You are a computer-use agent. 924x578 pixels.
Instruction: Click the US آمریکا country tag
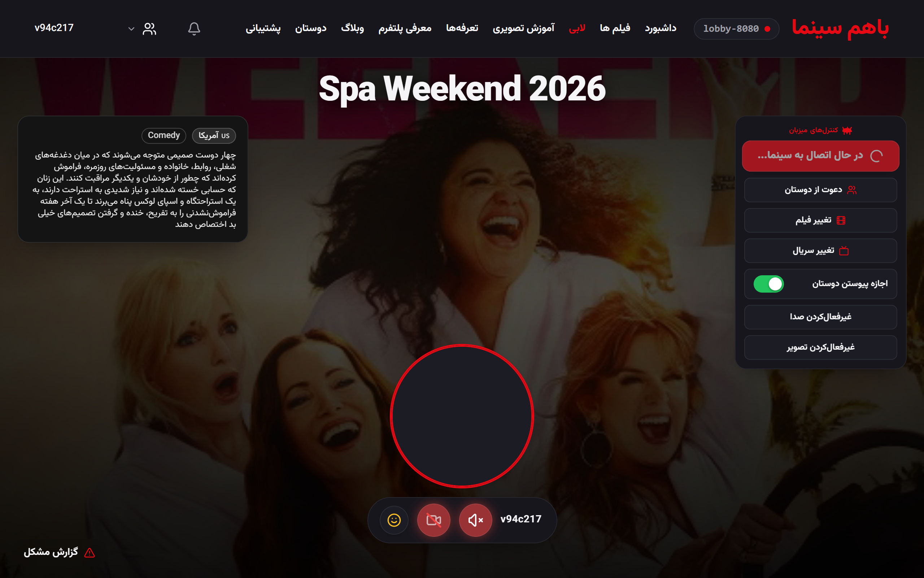point(214,135)
